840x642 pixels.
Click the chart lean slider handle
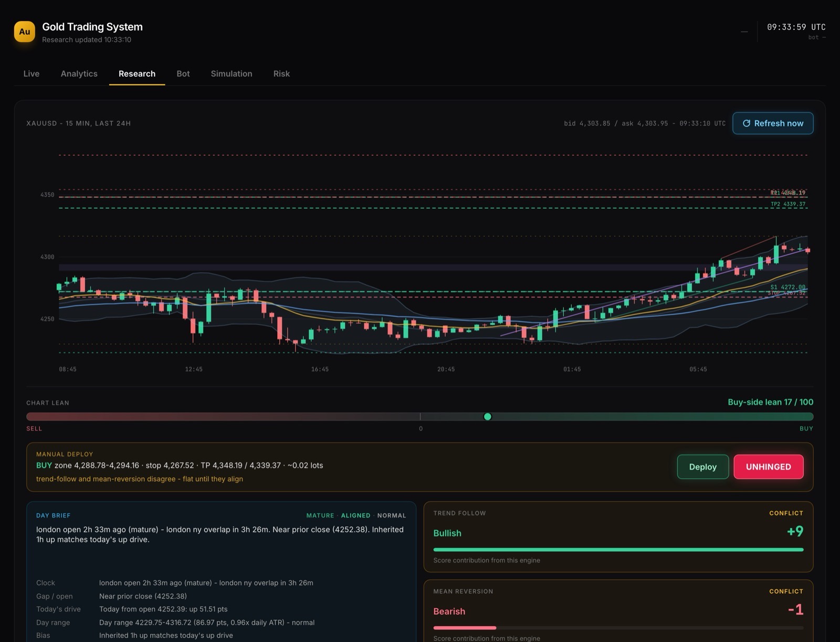pyautogui.click(x=487, y=417)
